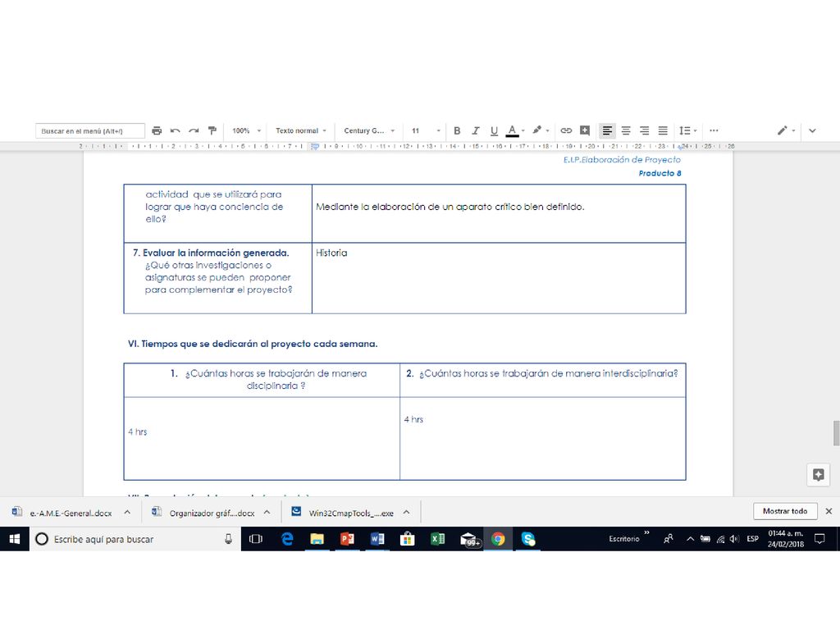Collapse the menus with the chevron arrow
The image size is (840, 630).
coord(812,130)
